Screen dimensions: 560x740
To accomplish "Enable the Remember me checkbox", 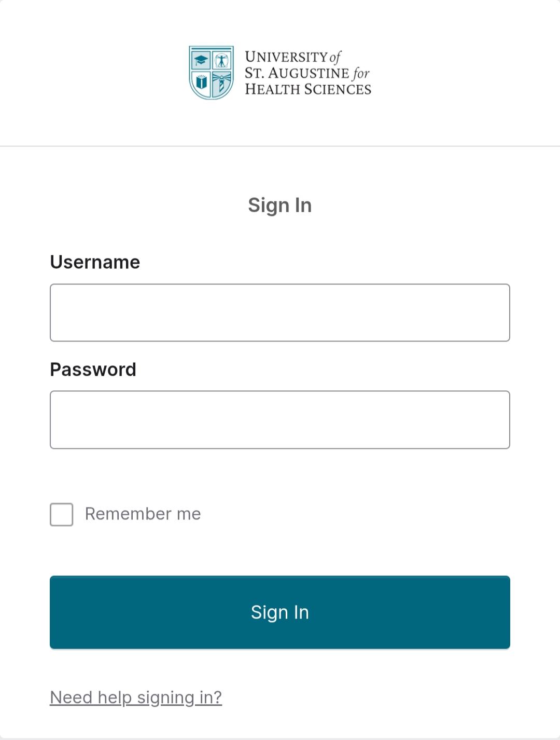I will [62, 514].
